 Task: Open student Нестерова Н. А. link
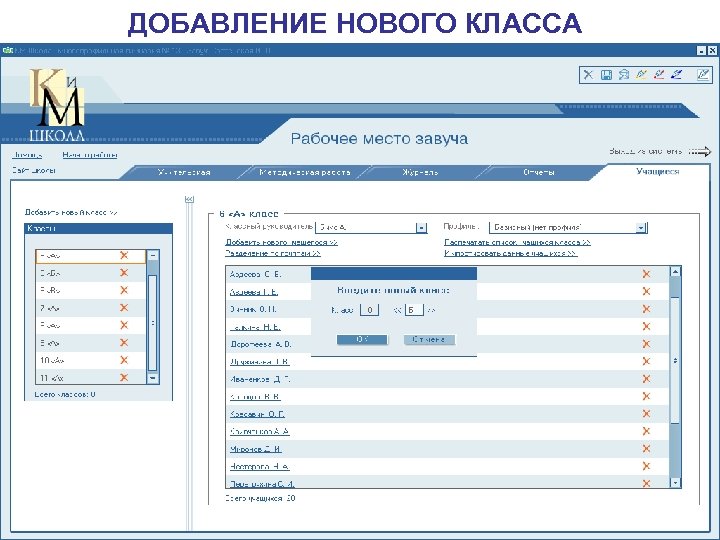point(259,467)
